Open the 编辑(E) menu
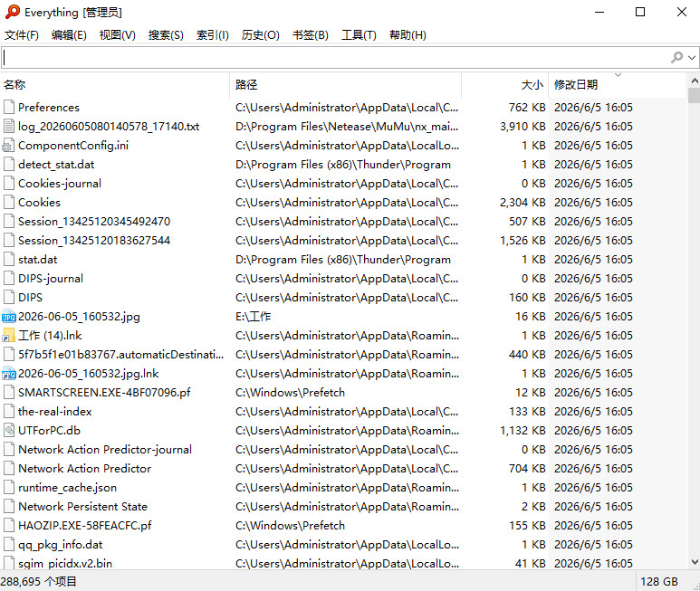 pyautogui.click(x=69, y=34)
